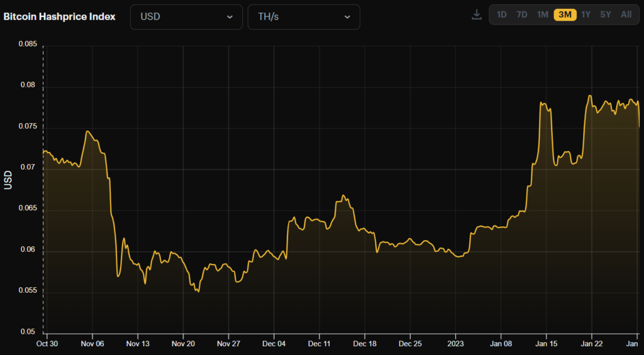Viewport: 644px width, 355px height.
Task: Click the Dec 11 x-axis date label
Action: [319, 344]
